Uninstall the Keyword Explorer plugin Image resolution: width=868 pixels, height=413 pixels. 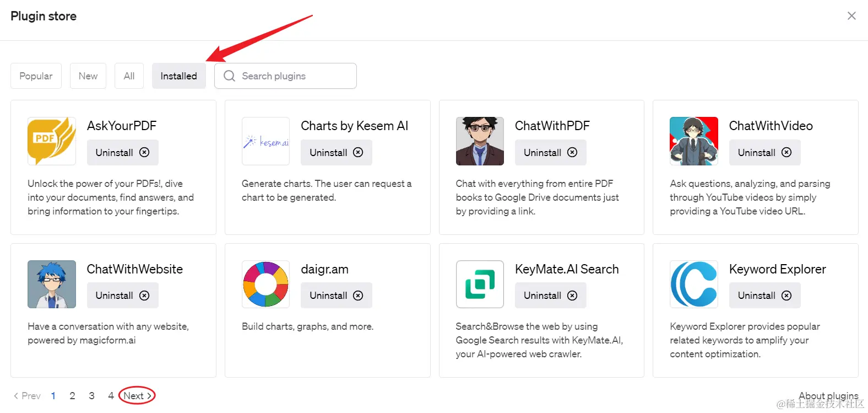[x=764, y=296]
